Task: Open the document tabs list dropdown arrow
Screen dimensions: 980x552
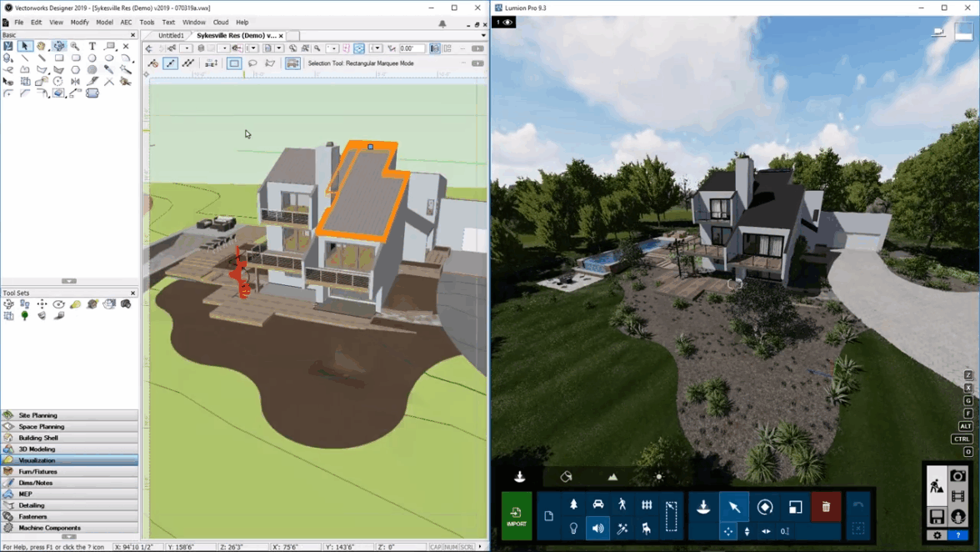Action: tap(483, 36)
